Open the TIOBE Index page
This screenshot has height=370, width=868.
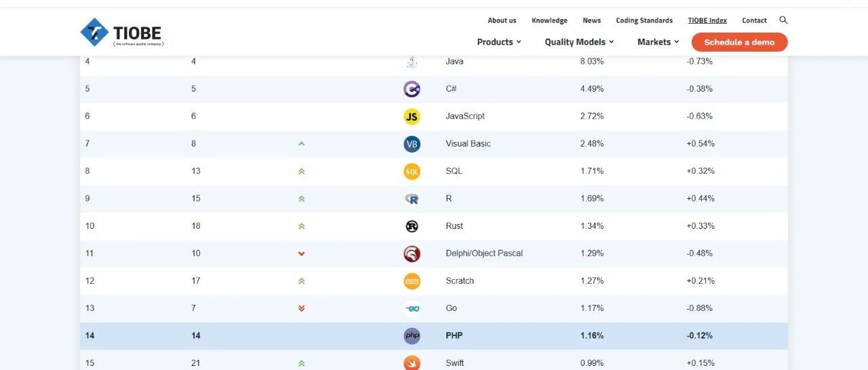[x=707, y=20]
